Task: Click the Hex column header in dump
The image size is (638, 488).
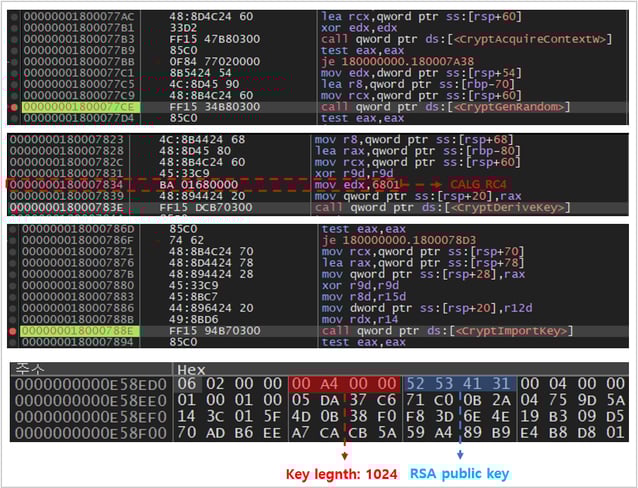Action: pos(191,370)
